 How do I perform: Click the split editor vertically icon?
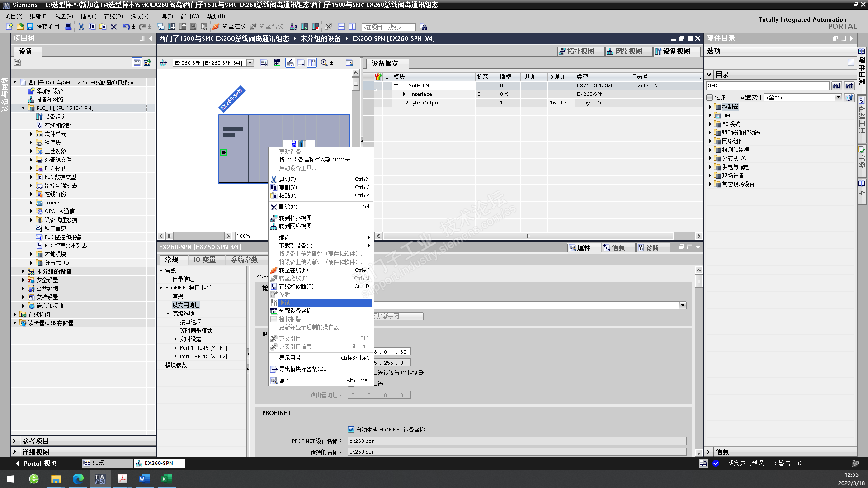coord(352,27)
